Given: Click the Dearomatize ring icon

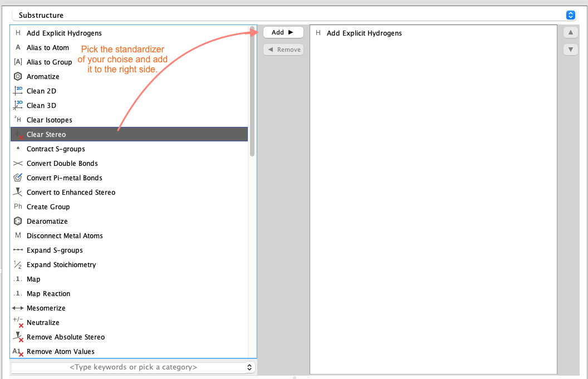Looking at the screenshot, I should pos(17,221).
